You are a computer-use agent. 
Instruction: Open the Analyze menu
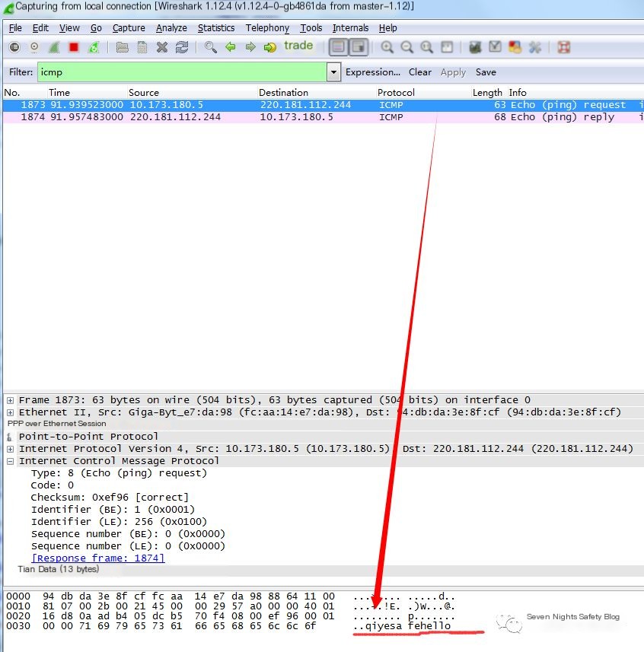(x=171, y=28)
